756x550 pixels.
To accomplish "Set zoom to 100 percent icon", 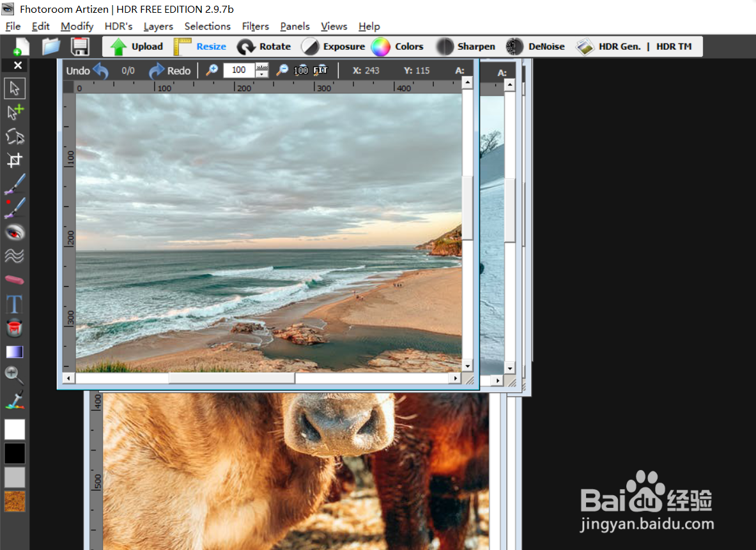I will (x=301, y=70).
